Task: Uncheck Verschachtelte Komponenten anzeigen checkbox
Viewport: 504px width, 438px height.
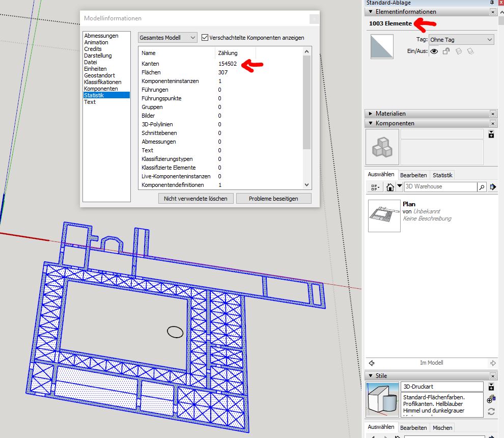Action: (x=205, y=38)
